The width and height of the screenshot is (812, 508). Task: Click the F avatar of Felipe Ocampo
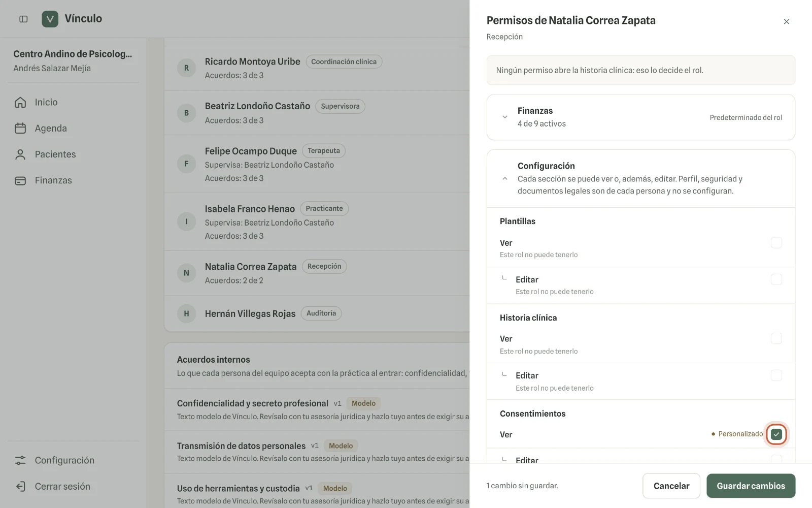click(x=186, y=164)
